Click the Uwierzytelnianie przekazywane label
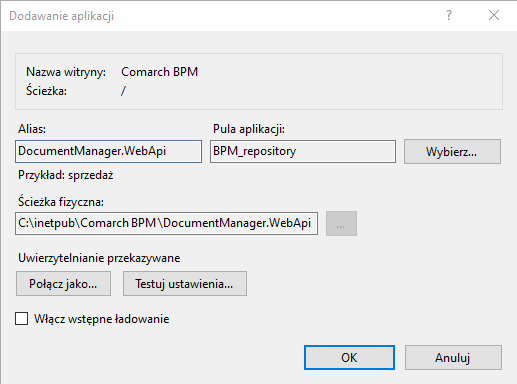517x384 pixels. [x=99, y=258]
